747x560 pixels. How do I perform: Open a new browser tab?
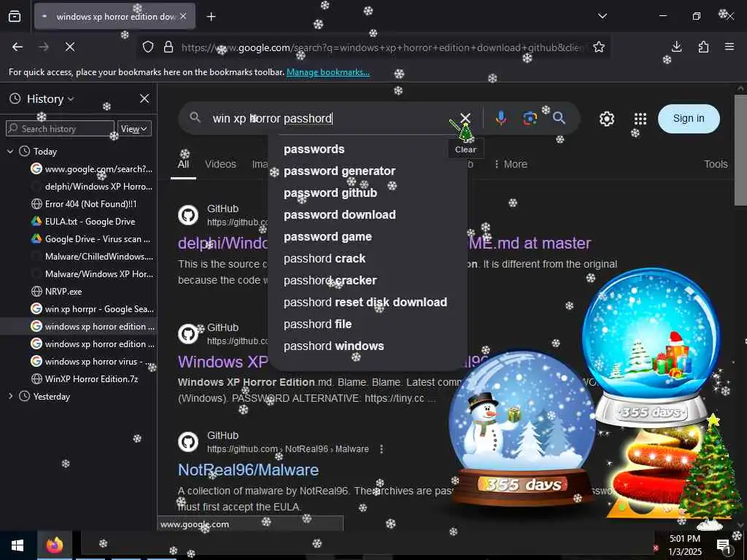tap(211, 17)
